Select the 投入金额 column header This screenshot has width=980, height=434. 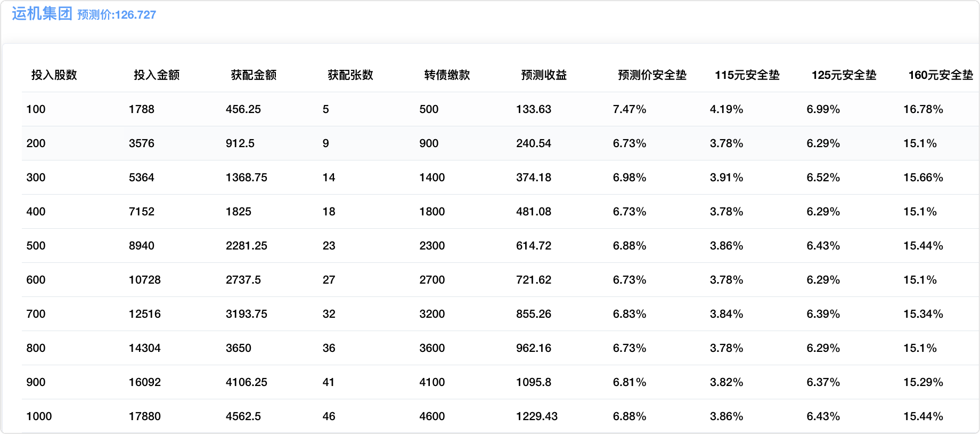click(157, 75)
